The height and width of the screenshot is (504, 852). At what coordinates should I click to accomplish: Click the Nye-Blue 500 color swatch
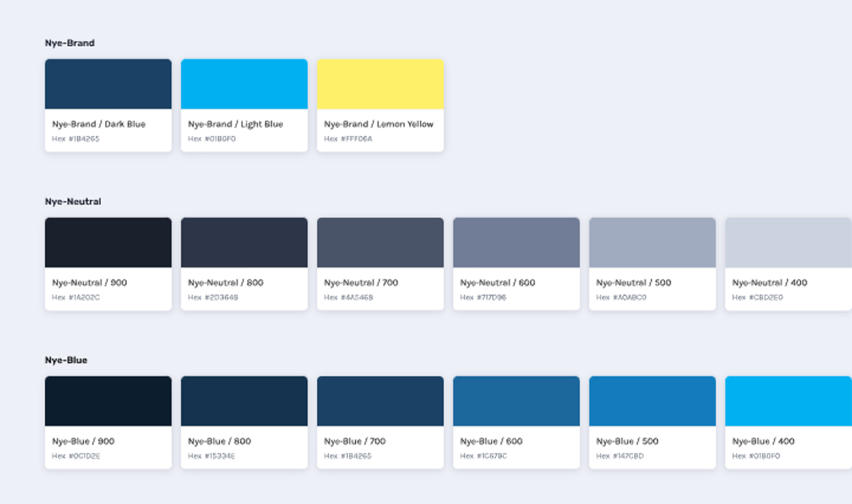(652, 401)
